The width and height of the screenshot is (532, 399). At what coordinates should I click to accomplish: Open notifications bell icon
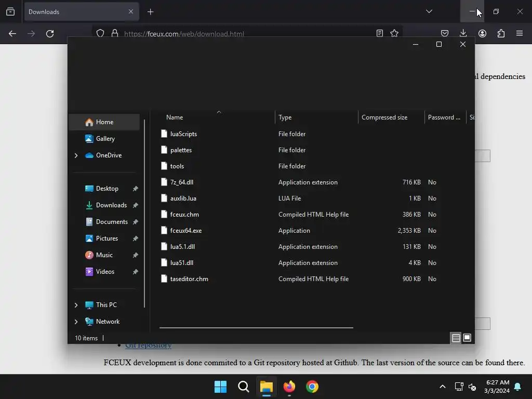coord(518,387)
